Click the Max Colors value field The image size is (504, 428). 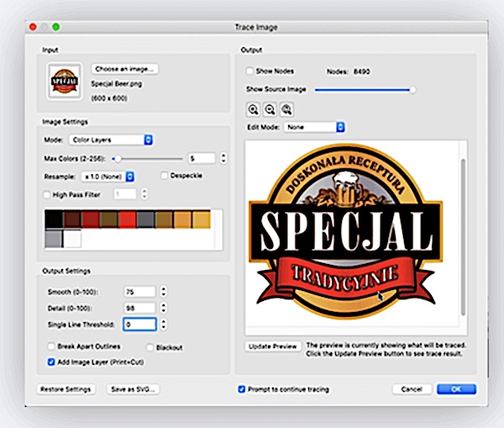[202, 158]
